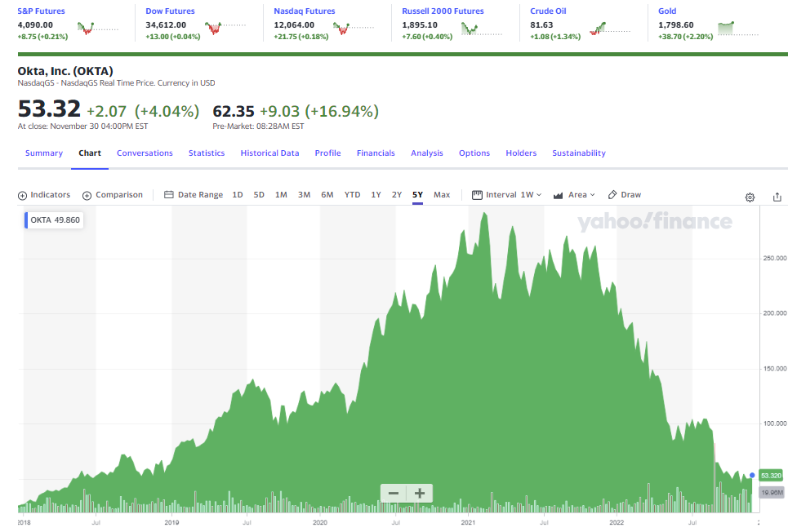Open the Nasdaq Futures link
788x532 pixels.
[304, 11]
